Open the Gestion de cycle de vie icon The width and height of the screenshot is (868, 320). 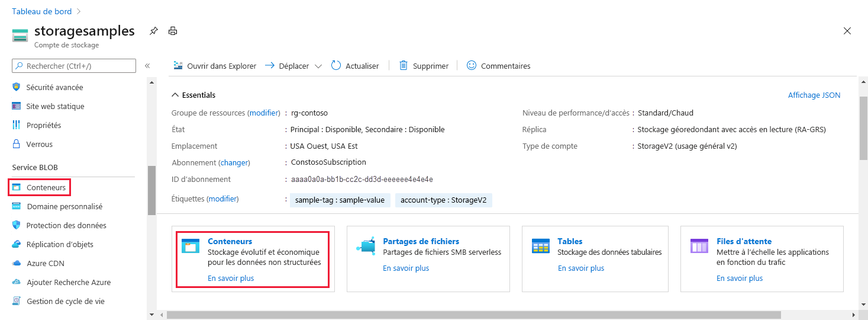[17, 301]
